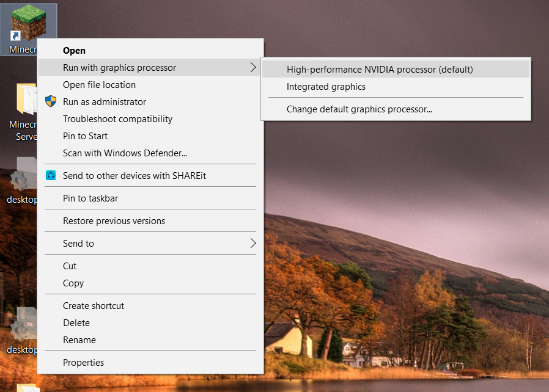
Task: Open Properties from the context menu
Action: [150, 363]
